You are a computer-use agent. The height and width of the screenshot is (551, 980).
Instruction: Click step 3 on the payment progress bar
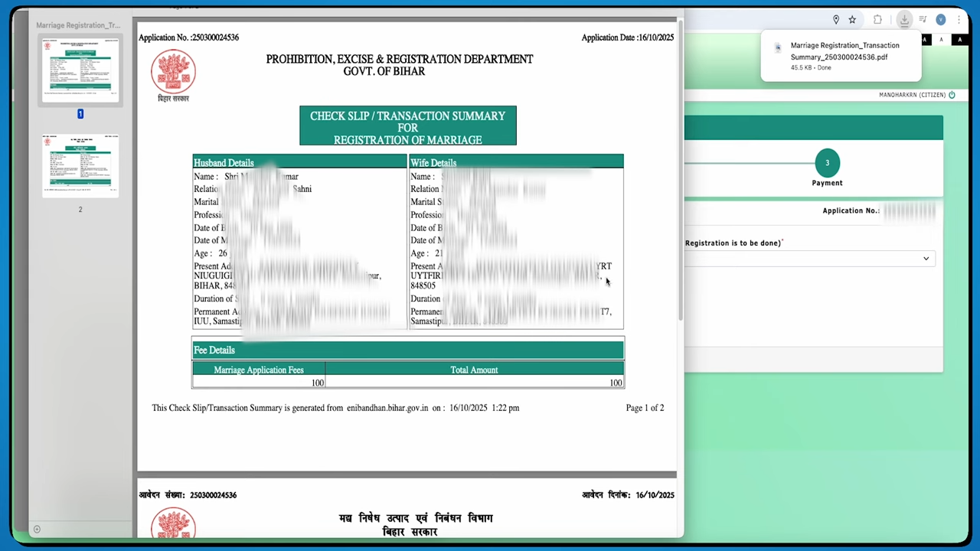pos(827,162)
